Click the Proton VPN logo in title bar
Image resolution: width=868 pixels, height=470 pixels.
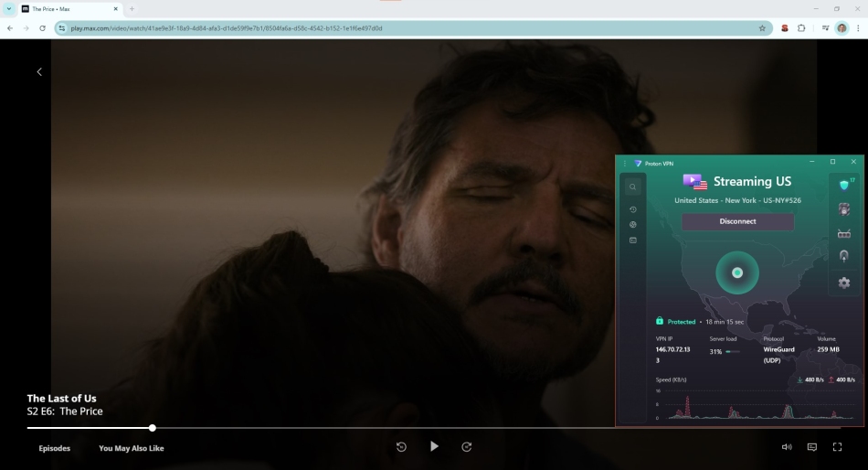(638, 164)
